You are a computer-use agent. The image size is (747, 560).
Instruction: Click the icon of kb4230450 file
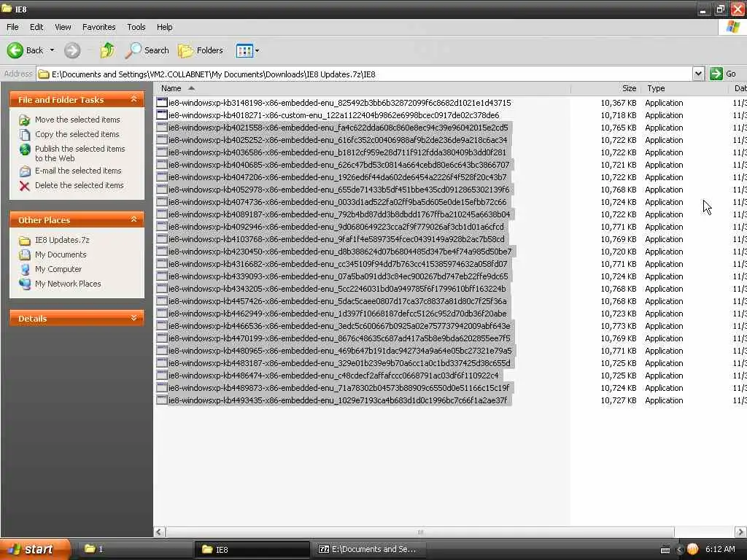click(162, 251)
